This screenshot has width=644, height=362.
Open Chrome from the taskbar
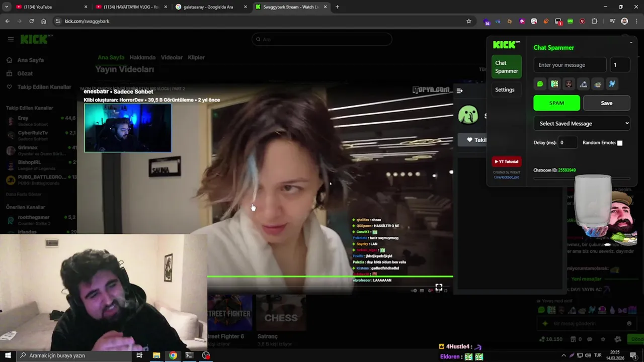[173, 355]
